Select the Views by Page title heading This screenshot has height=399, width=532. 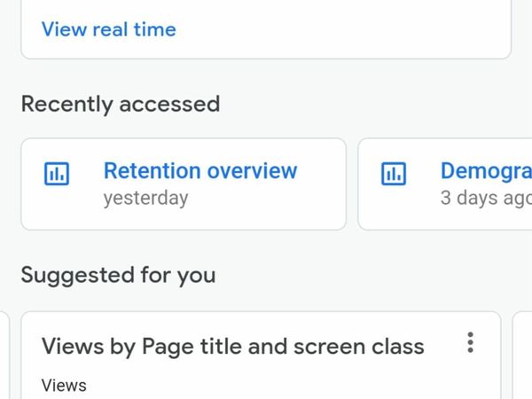(x=232, y=346)
